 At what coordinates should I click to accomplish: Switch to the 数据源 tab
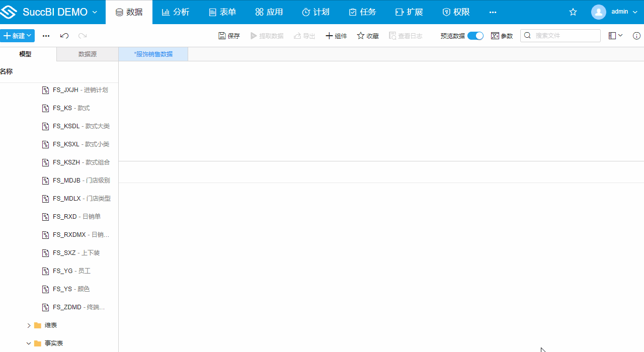click(x=87, y=54)
